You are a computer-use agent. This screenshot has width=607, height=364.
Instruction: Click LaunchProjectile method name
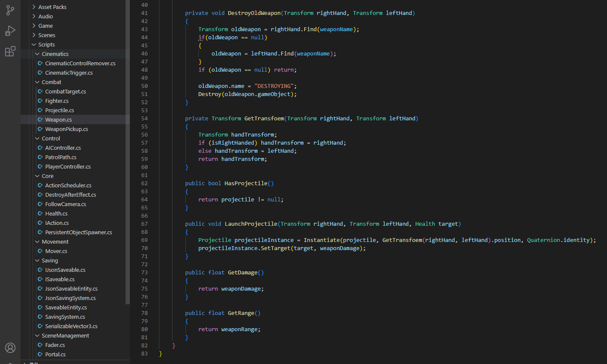251,224
